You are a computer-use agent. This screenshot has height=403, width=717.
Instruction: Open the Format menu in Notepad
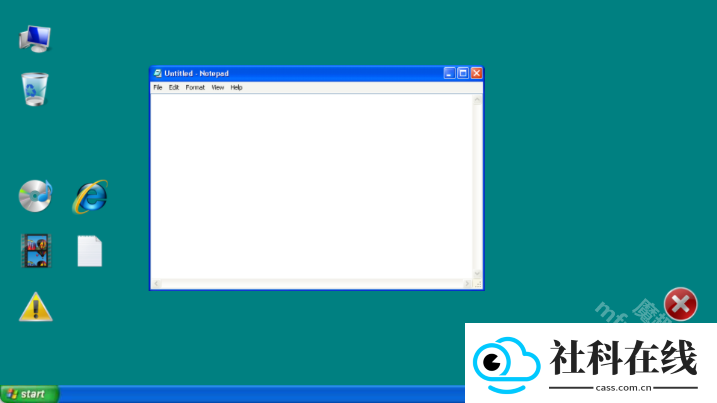click(195, 87)
